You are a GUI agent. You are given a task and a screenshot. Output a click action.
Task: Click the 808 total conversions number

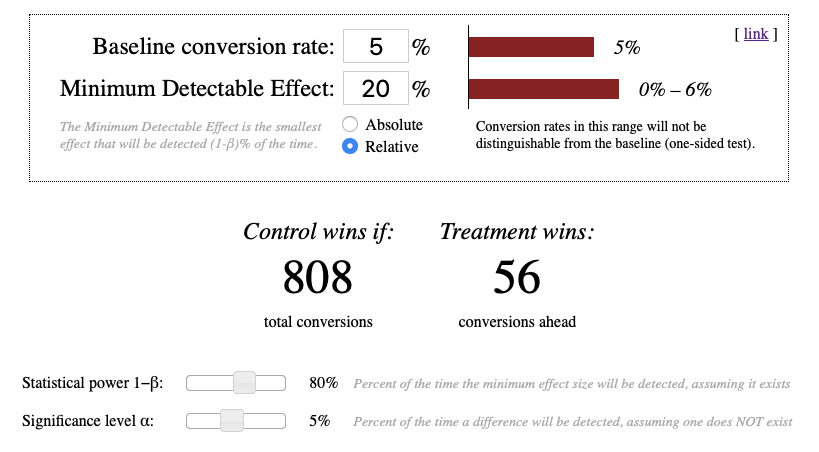(318, 277)
